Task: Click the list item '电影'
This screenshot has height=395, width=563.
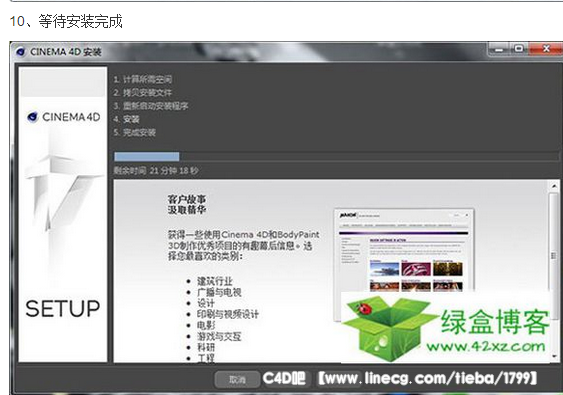Action: point(206,325)
